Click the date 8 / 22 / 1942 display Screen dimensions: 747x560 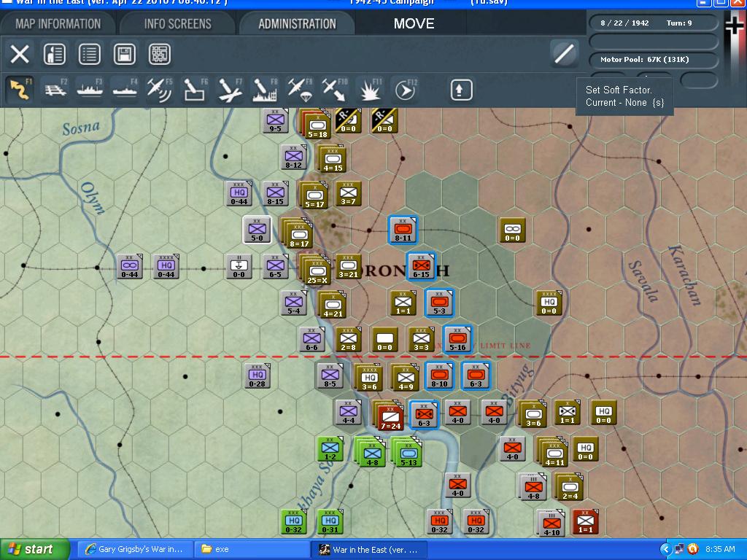624,23
